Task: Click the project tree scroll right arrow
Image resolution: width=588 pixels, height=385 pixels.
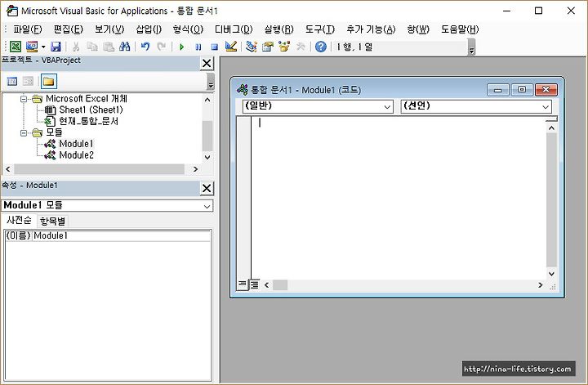Action: pos(195,169)
